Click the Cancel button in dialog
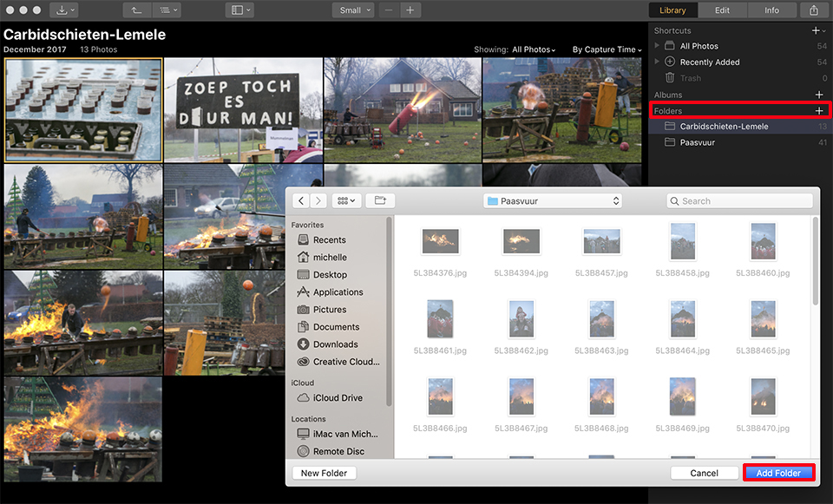 704,473
